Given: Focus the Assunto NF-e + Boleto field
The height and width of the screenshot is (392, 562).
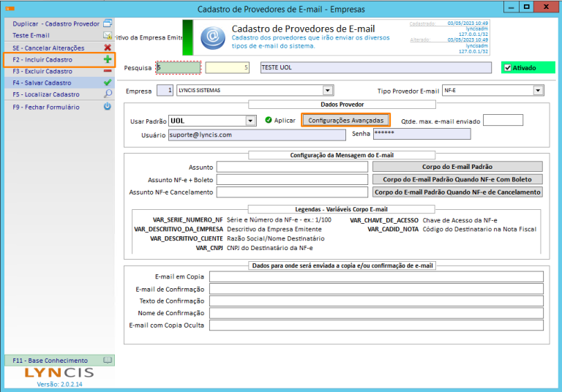Looking at the screenshot, I should coord(292,179).
